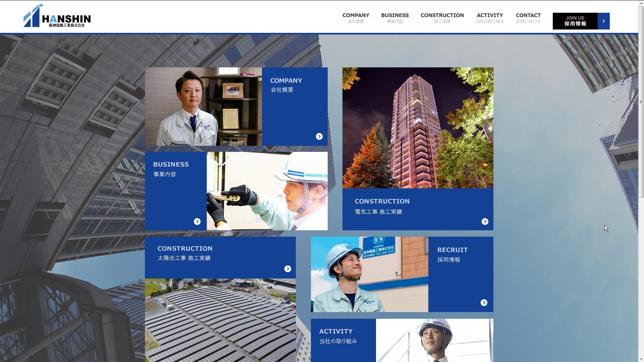
Task: Click arrow icon on RECRUIT 採用情報 card
Action: (x=484, y=303)
